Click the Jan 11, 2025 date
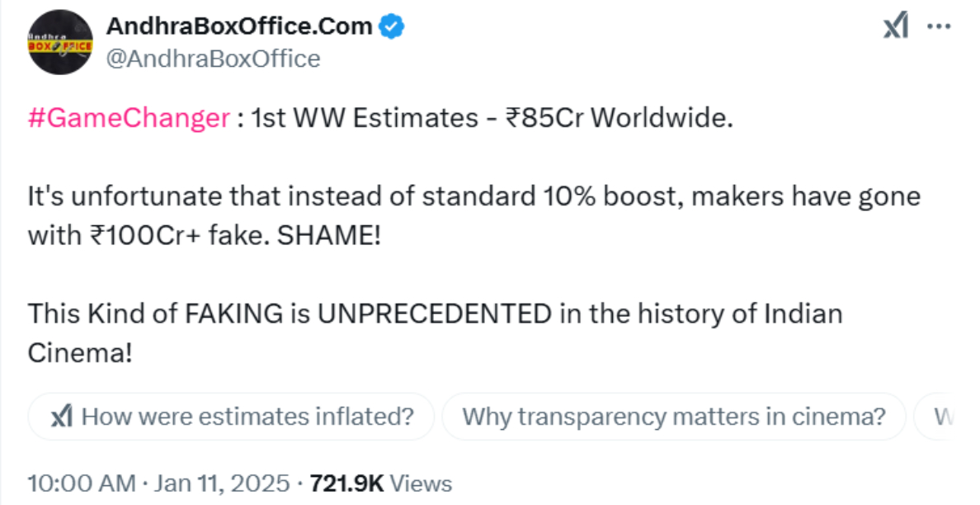The height and width of the screenshot is (505, 980). 222,484
